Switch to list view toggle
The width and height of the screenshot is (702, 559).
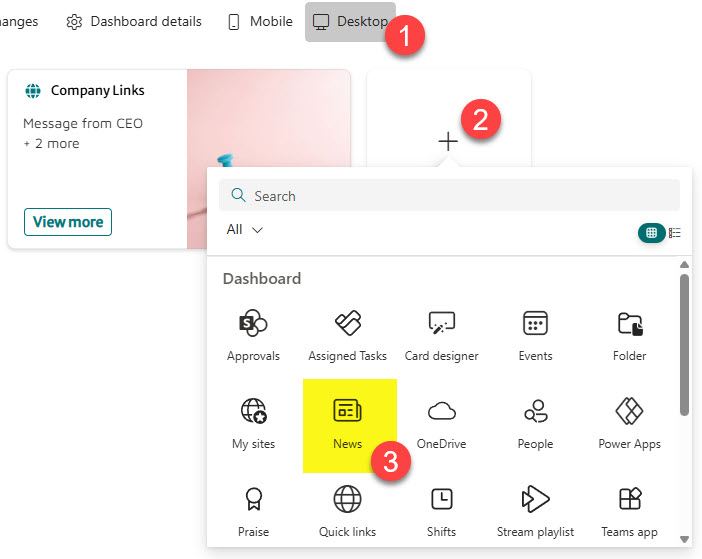675,233
